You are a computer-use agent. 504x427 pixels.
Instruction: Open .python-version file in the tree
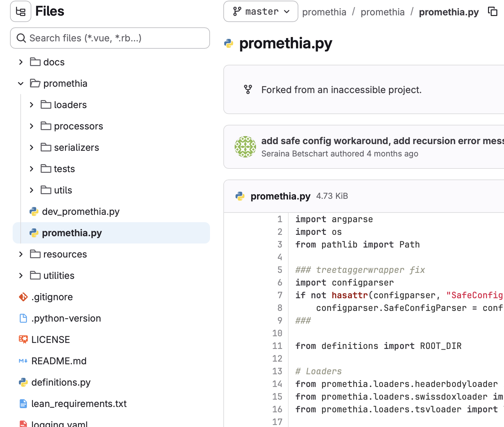click(66, 318)
